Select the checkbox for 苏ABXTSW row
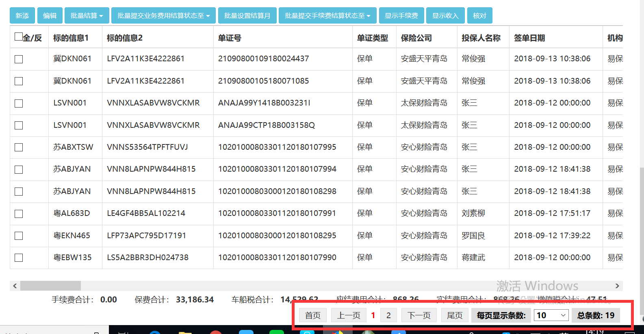This screenshot has height=334, width=644. coord(19,147)
